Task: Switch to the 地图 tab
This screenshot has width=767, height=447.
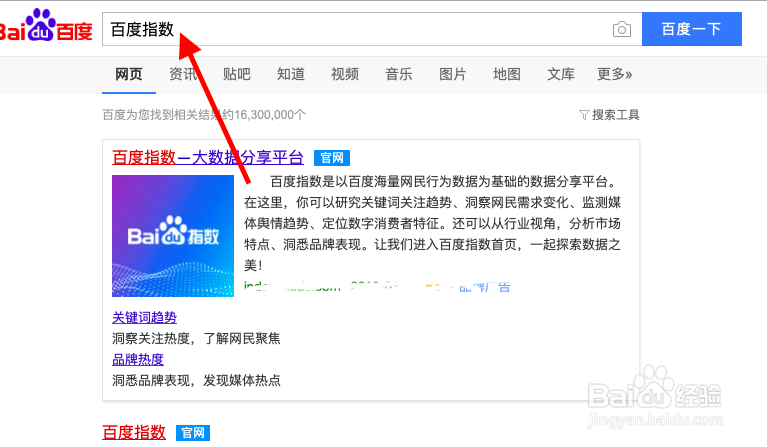Action: click(507, 74)
